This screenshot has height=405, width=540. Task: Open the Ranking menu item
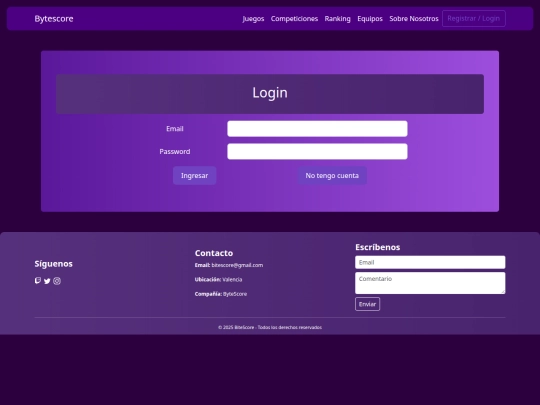tap(338, 19)
